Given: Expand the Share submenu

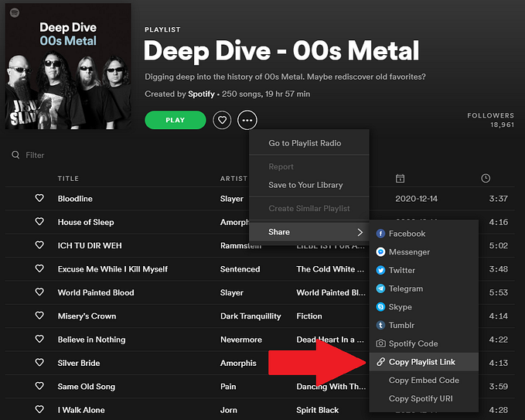Looking at the screenshot, I should click(x=309, y=232).
